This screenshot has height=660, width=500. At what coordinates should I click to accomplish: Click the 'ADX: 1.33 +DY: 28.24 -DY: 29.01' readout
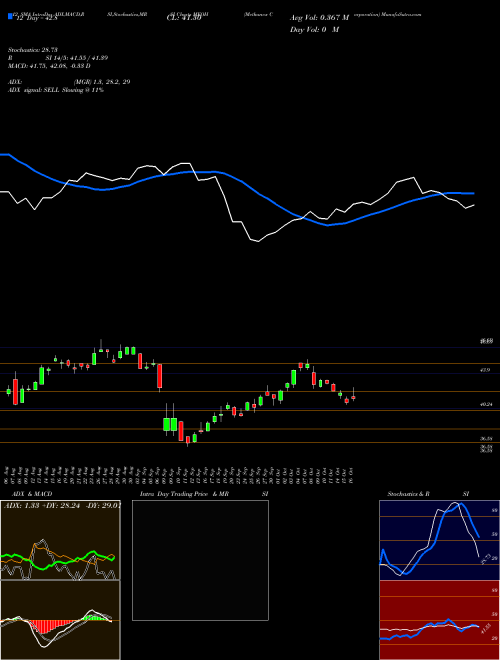tap(62, 506)
